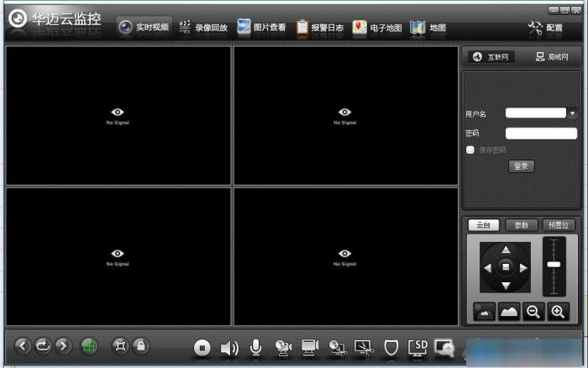Click the 华迈云监控 camera logo icon
This screenshot has width=588, height=368.
point(18,18)
